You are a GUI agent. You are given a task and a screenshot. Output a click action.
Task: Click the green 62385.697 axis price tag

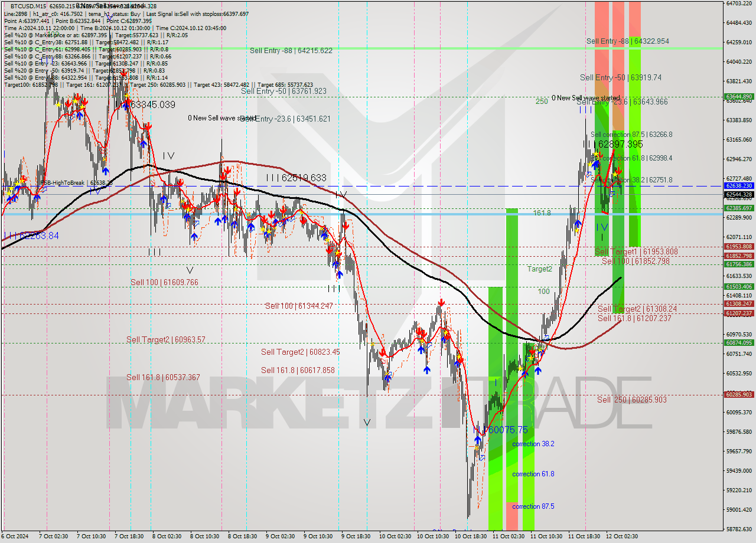[739, 208]
